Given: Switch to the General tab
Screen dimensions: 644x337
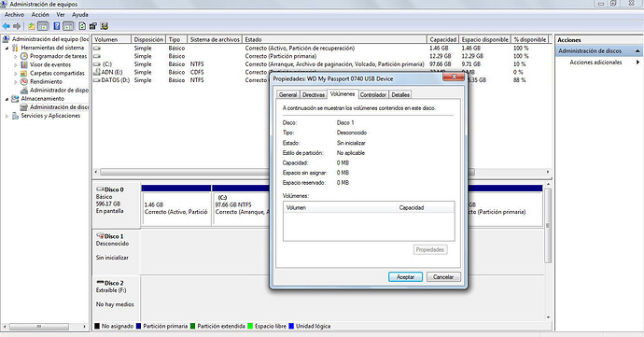Looking at the screenshot, I should [x=287, y=94].
